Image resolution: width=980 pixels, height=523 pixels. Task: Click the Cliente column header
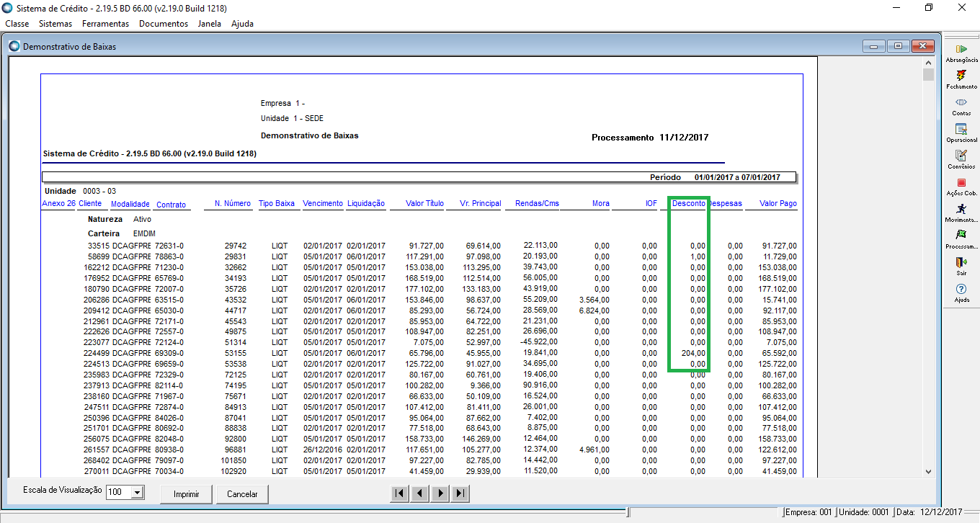pyautogui.click(x=90, y=204)
